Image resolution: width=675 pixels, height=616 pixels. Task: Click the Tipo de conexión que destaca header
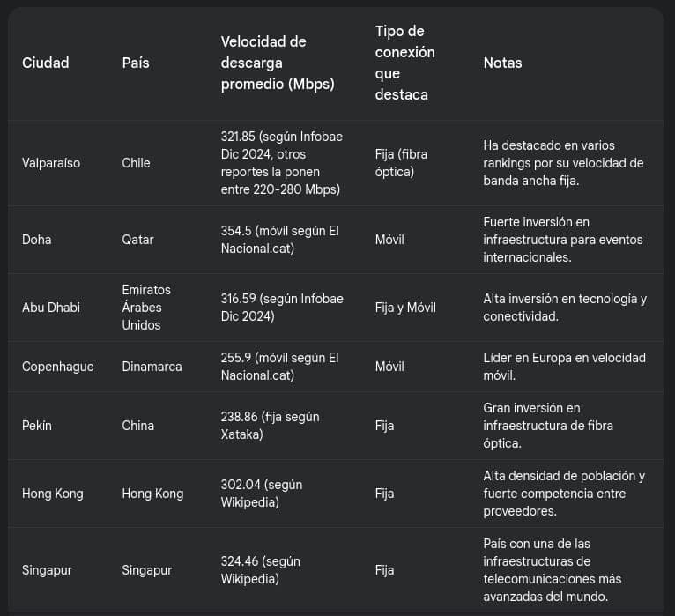coord(404,63)
